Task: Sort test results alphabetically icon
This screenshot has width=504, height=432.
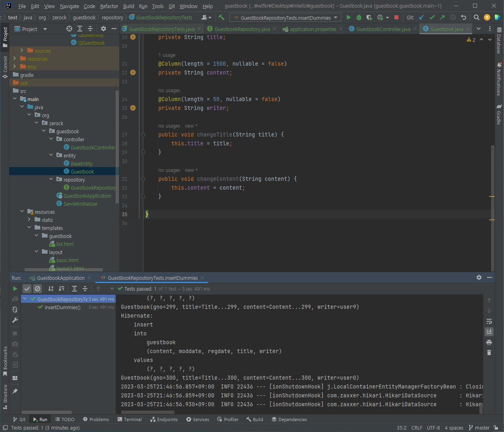Action: click(x=51, y=289)
